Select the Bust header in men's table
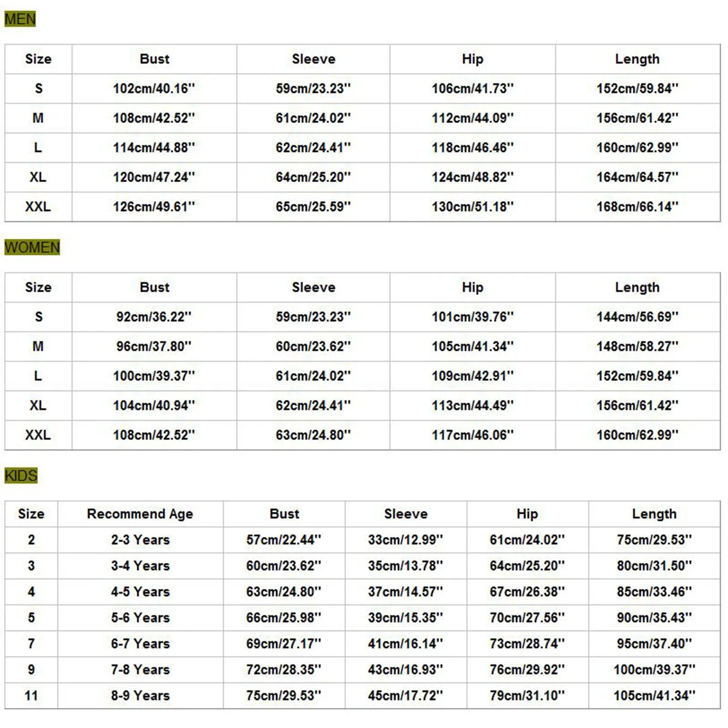Viewport: 728px width, 728px height. [154, 59]
